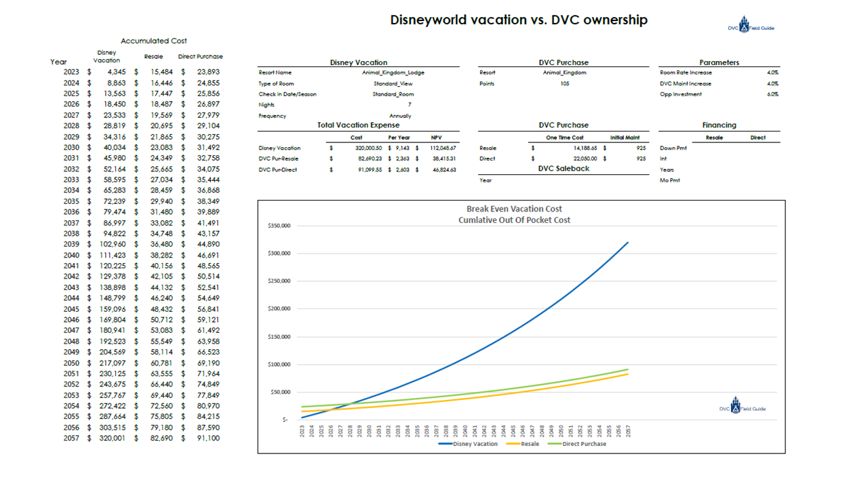This screenshot has width=868, height=488.
Task: Click the 'Direct Purchase' column header in the cost table
Action: pos(200,56)
